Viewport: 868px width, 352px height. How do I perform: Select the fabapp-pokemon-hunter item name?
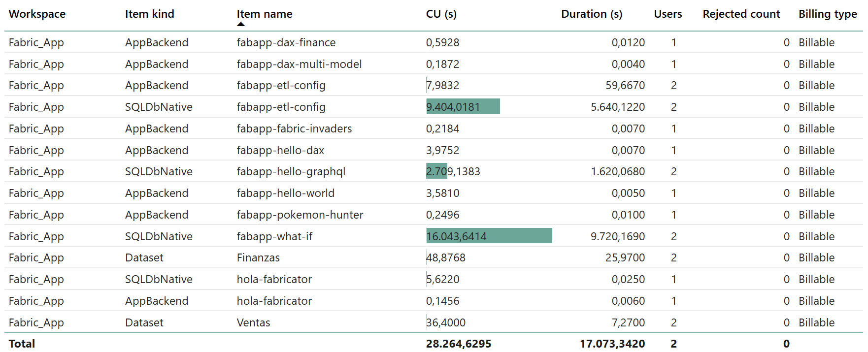[x=300, y=215]
